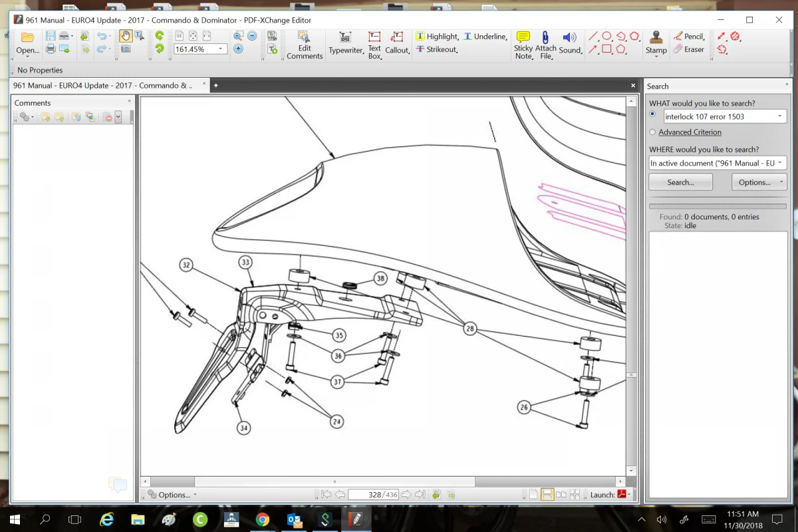Open the zoom level dropdown

tap(220, 49)
